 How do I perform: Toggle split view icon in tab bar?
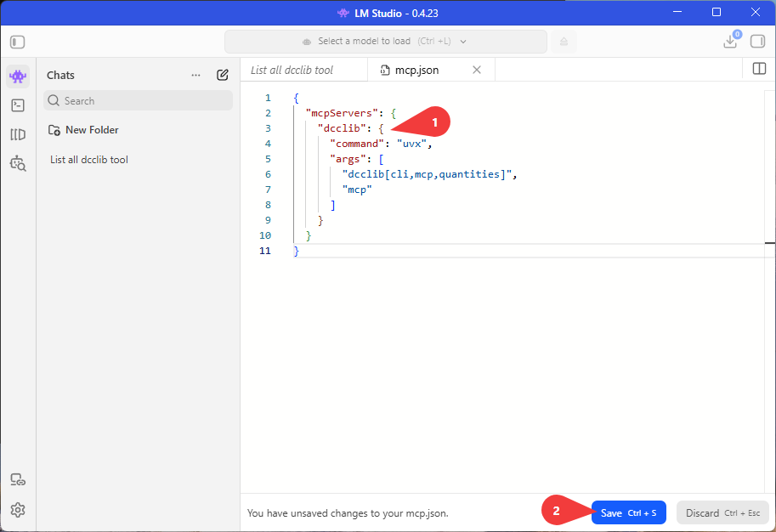(759, 69)
